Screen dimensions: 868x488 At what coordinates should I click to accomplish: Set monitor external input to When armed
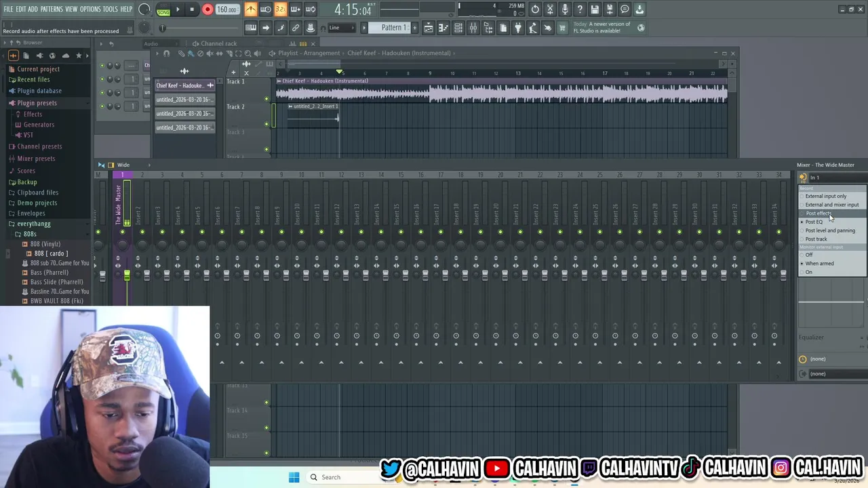point(820,264)
